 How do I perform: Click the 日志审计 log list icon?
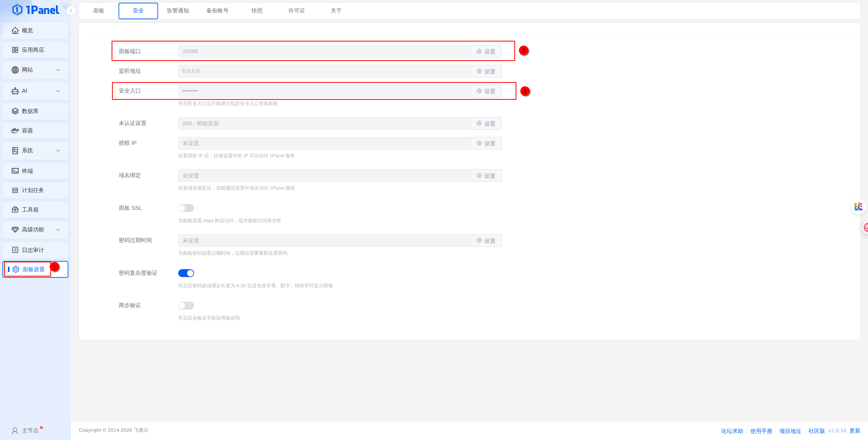point(15,250)
